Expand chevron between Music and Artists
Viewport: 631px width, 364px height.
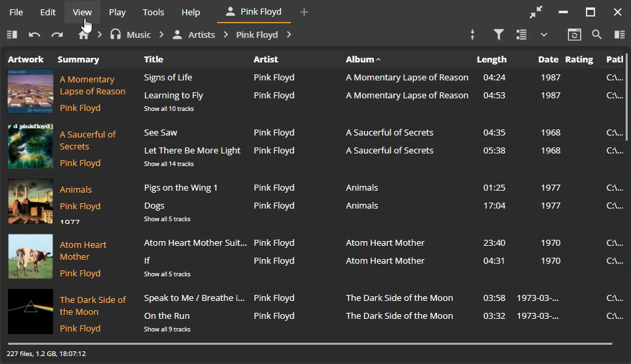[x=161, y=35]
